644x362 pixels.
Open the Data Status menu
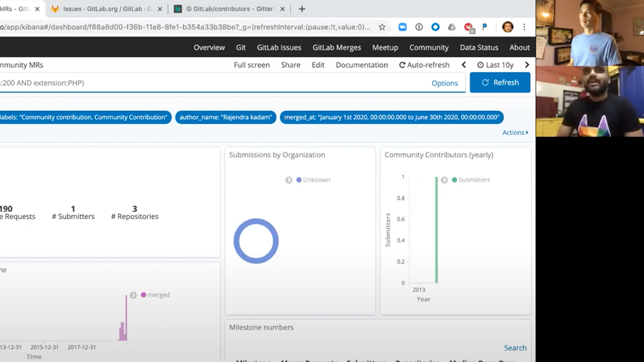click(x=479, y=47)
